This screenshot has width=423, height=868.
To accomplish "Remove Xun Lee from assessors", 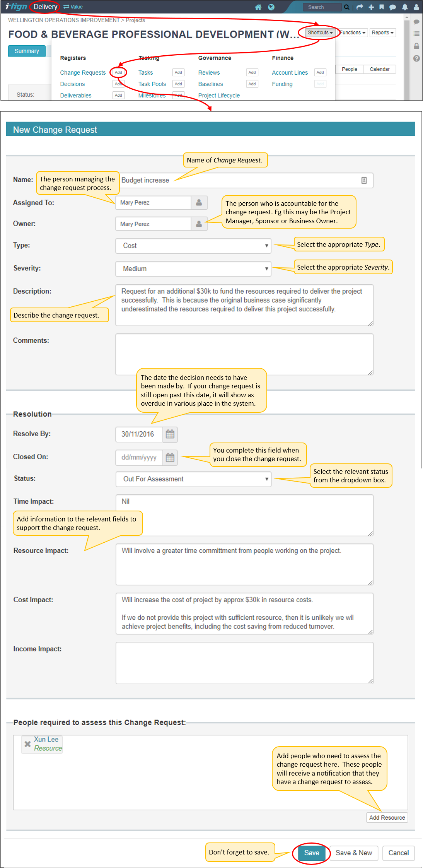I will pyautogui.click(x=27, y=744).
